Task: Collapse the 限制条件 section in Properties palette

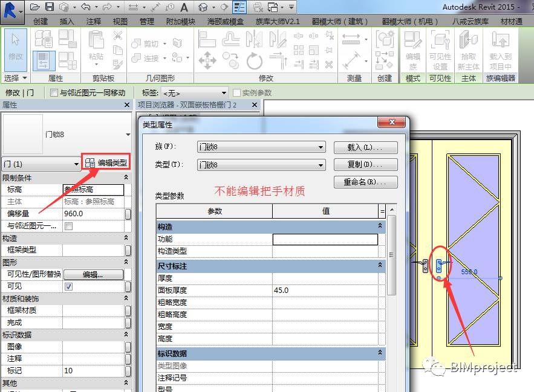Action: 126,178
